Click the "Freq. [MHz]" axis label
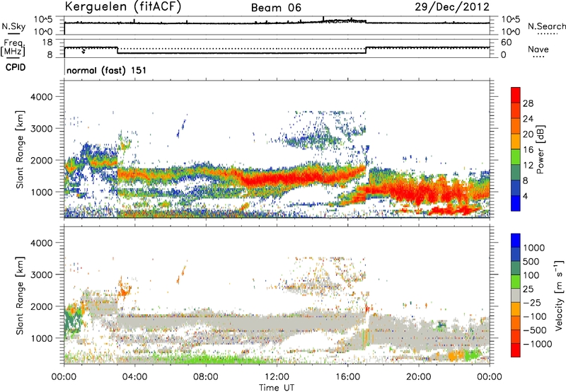 (13, 48)
